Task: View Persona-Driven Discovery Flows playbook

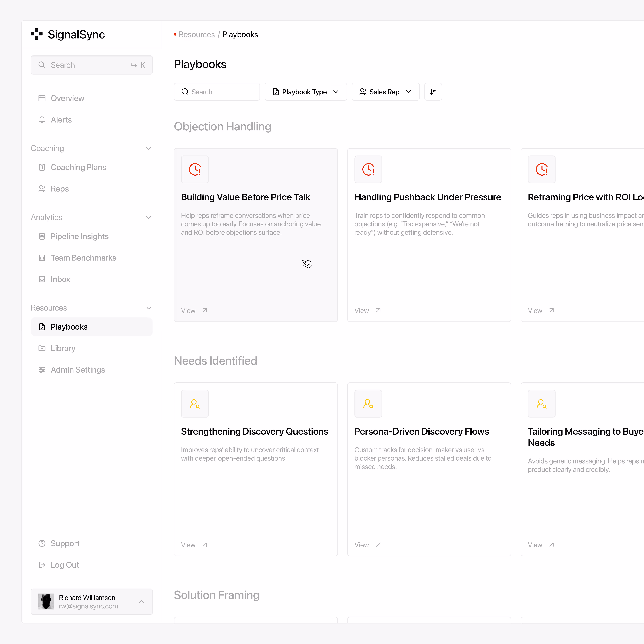Action: click(x=368, y=545)
